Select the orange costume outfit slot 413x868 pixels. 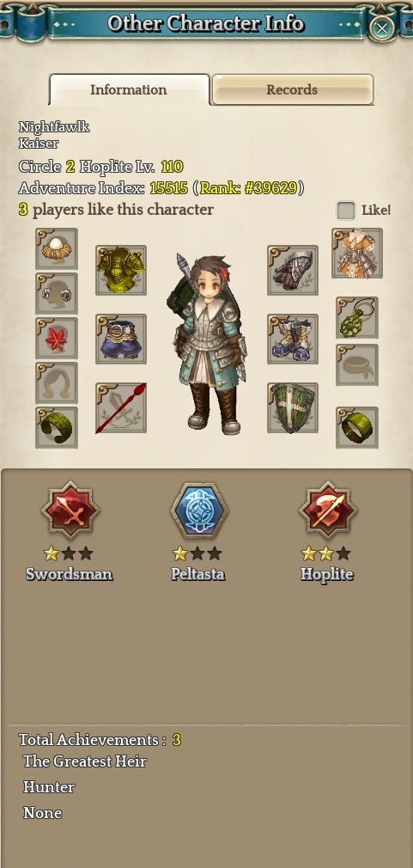tap(357, 253)
